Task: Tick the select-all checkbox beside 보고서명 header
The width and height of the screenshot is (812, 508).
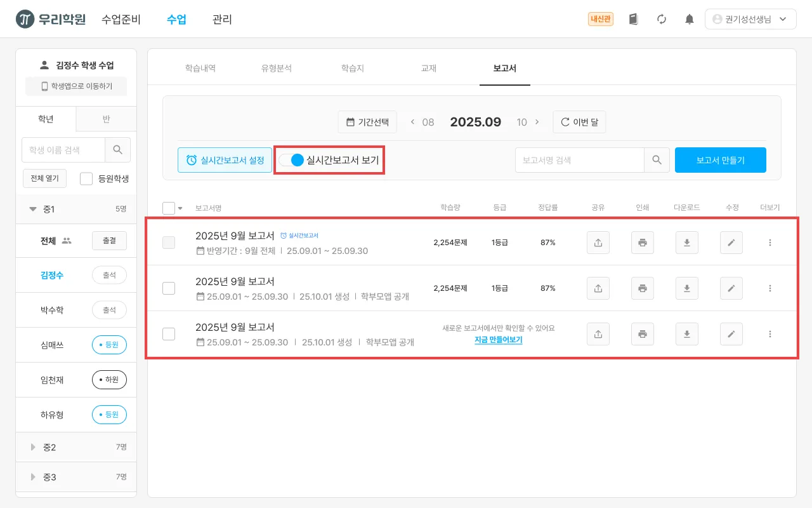Action: 169,208
